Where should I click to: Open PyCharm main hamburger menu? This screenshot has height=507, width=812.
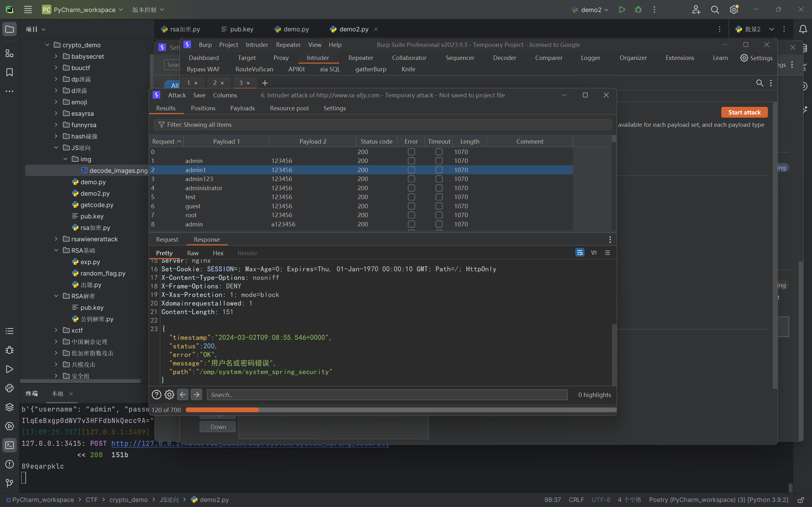point(28,10)
